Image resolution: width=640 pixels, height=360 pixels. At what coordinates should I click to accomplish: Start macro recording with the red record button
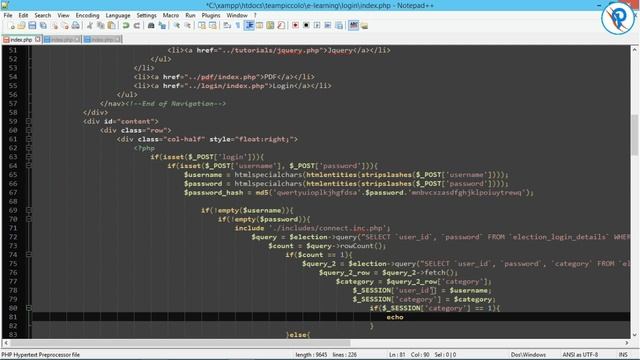(x=295, y=25)
